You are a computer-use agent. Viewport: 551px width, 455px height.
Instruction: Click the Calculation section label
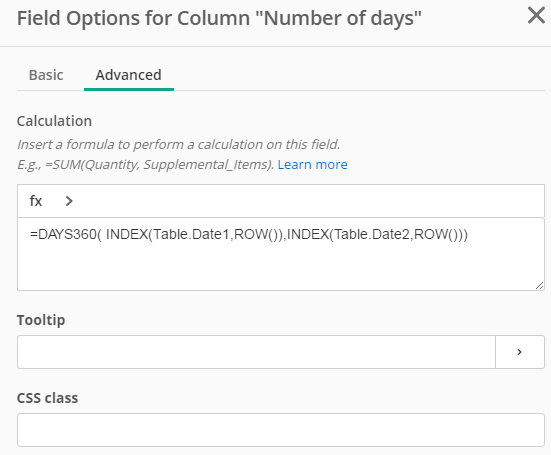tap(54, 121)
